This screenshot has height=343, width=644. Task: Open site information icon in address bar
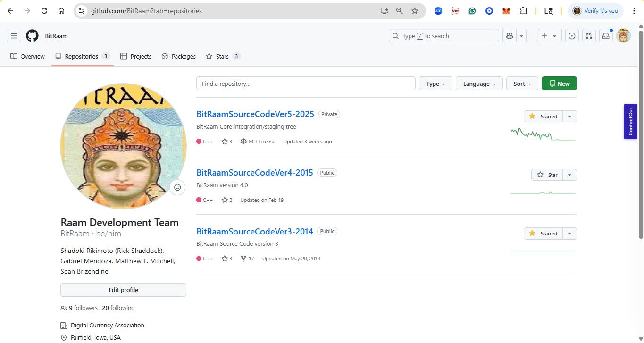[x=81, y=11]
